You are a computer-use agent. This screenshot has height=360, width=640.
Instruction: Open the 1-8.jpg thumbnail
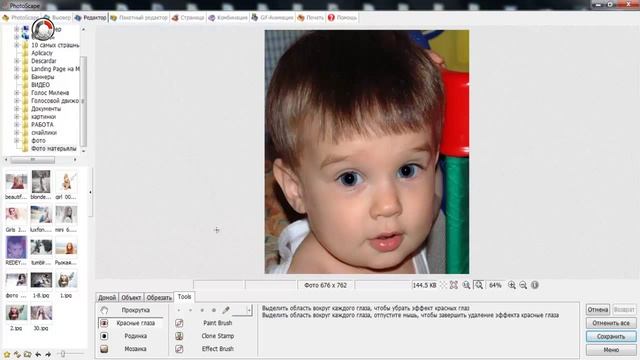(41, 280)
